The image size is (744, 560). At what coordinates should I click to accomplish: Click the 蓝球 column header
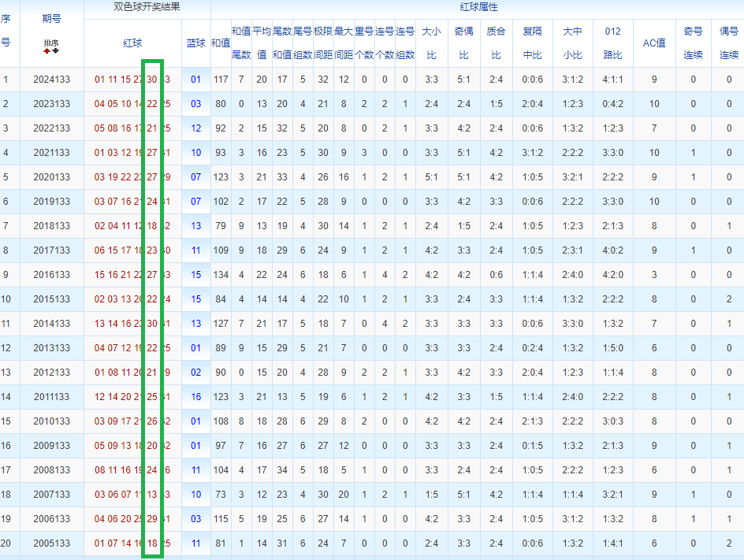pyautogui.click(x=196, y=43)
